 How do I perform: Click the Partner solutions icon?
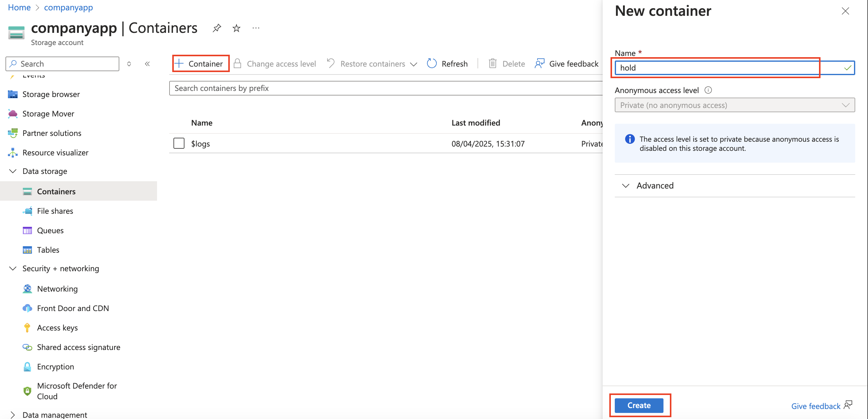pos(13,133)
